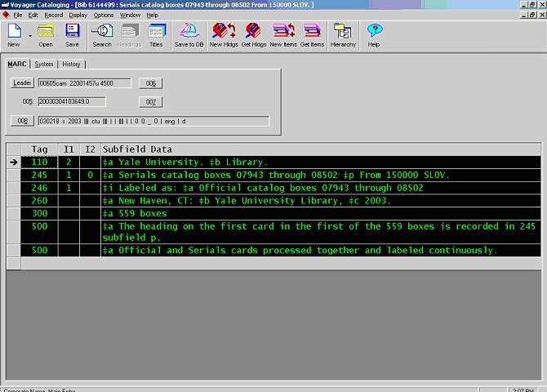
Task: Open the File menu
Action: click(17, 15)
